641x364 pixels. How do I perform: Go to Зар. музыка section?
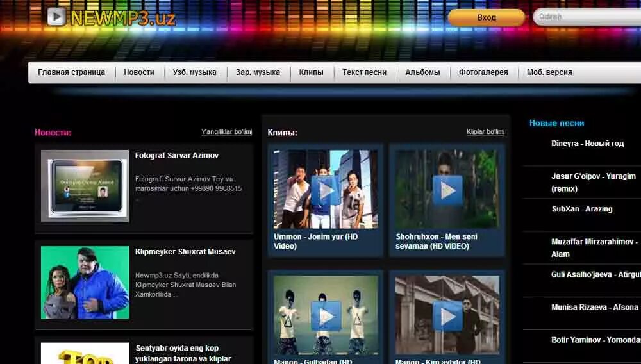pos(258,72)
